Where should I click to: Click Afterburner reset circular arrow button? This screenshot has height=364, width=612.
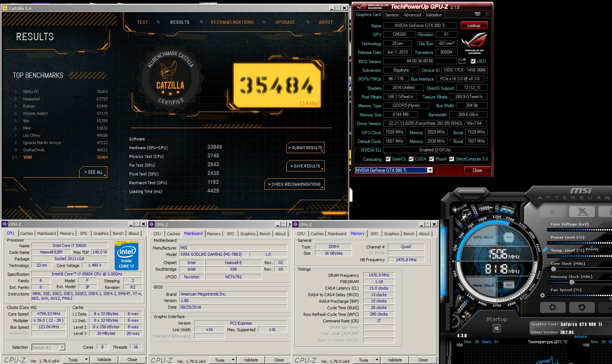click(x=582, y=307)
